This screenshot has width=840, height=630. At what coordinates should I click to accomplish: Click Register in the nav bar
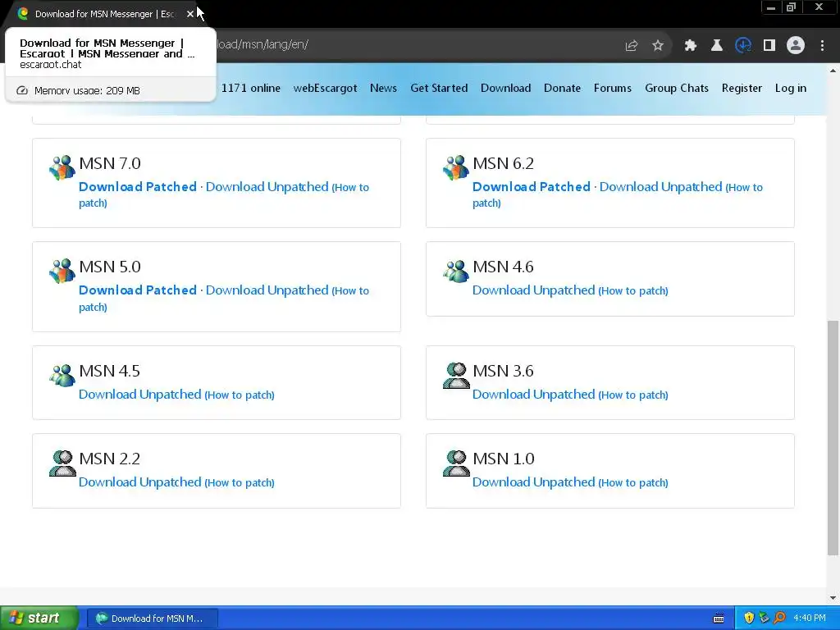point(742,88)
